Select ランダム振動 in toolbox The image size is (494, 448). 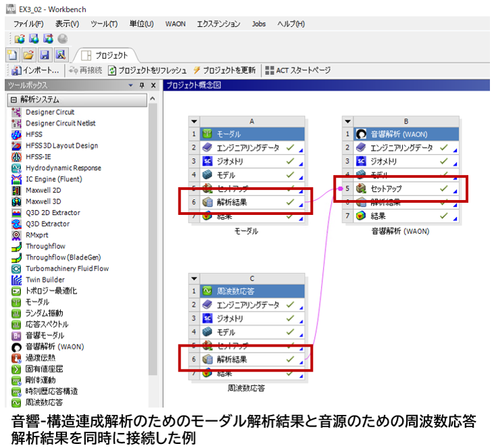(44, 313)
